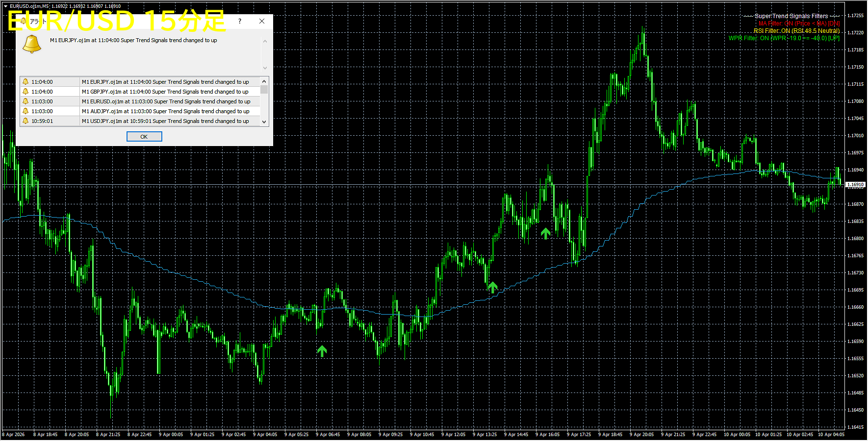Image resolution: width=868 pixels, height=441 pixels.
Task: Click the scrollbar thumb in the alert list
Action: 264,89
